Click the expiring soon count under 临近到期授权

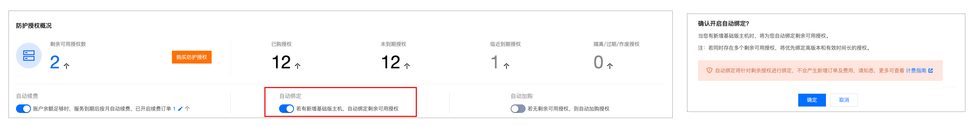point(494,62)
